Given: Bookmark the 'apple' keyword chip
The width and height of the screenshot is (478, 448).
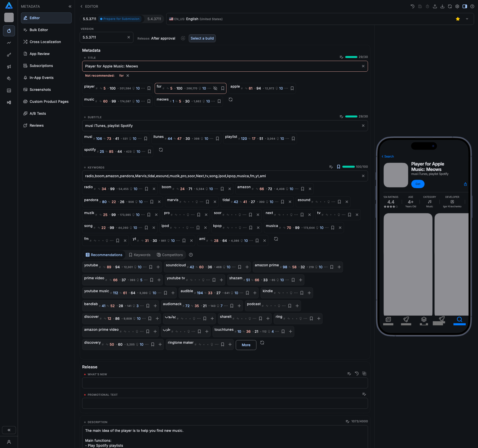Looking at the screenshot, I should [x=292, y=88].
